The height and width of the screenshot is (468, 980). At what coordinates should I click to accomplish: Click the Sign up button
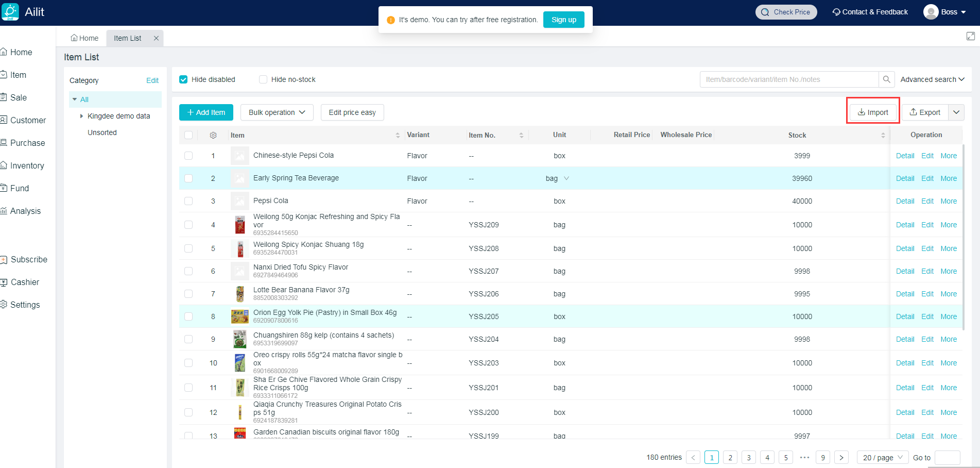tap(563, 20)
